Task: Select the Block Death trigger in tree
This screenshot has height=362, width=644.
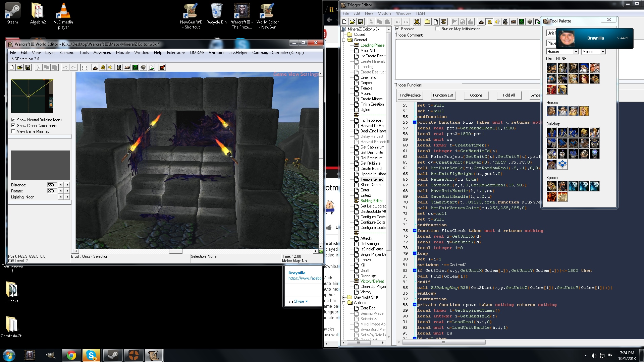Action: [x=370, y=185]
